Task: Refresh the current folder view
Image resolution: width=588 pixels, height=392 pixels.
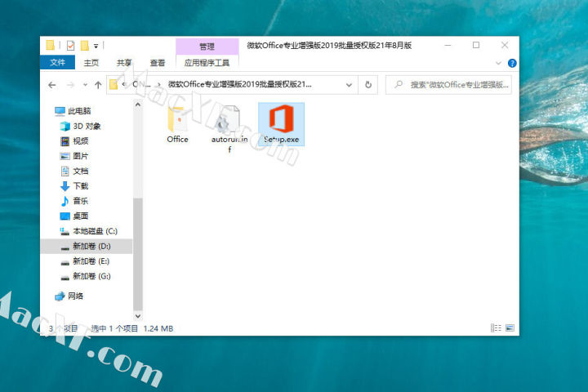Action: [368, 85]
